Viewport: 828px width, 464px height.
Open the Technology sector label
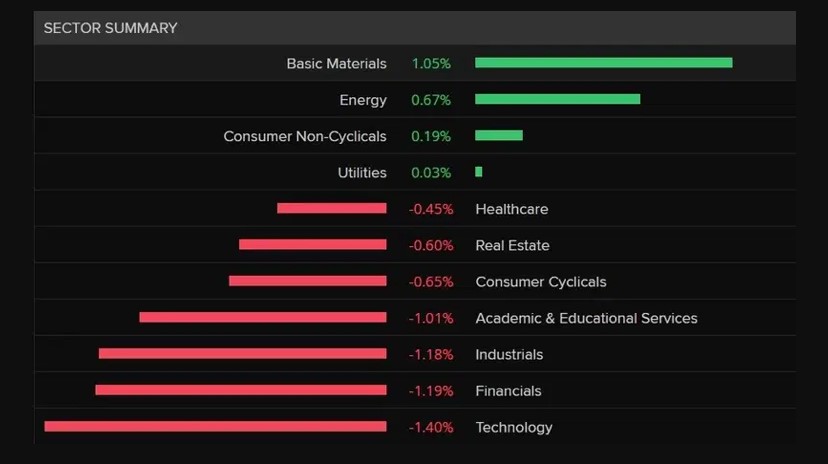(513, 427)
